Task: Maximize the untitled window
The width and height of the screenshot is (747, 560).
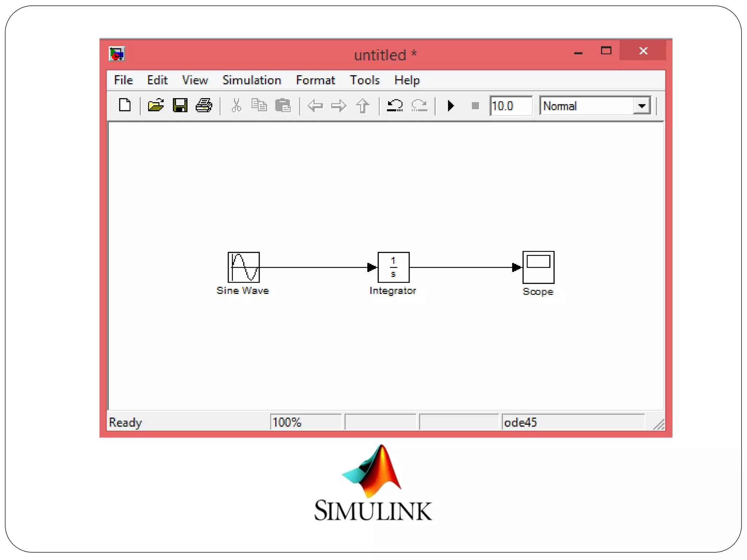Action: (x=606, y=51)
